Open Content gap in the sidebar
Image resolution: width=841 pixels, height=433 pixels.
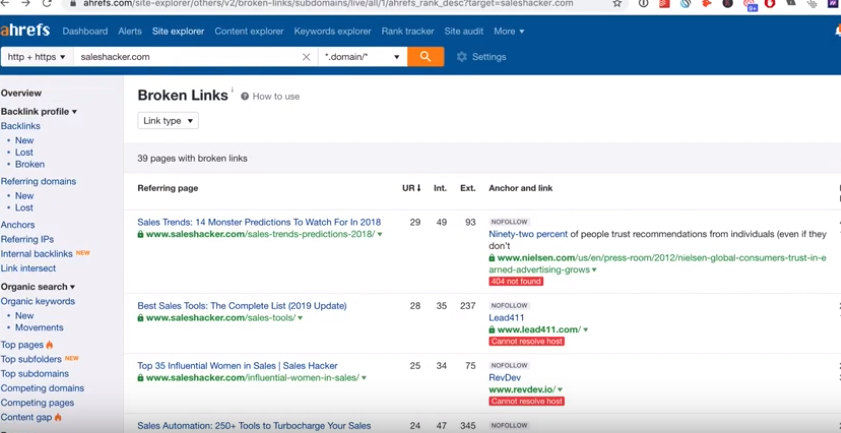26,417
